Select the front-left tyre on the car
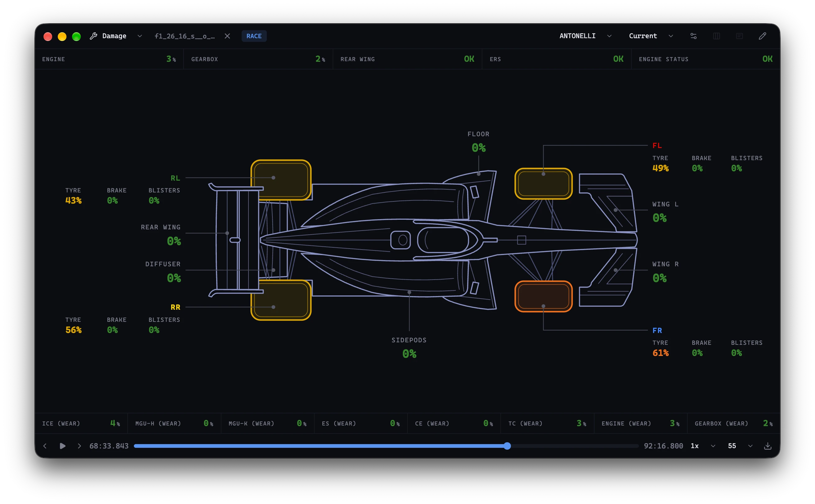 544,184
